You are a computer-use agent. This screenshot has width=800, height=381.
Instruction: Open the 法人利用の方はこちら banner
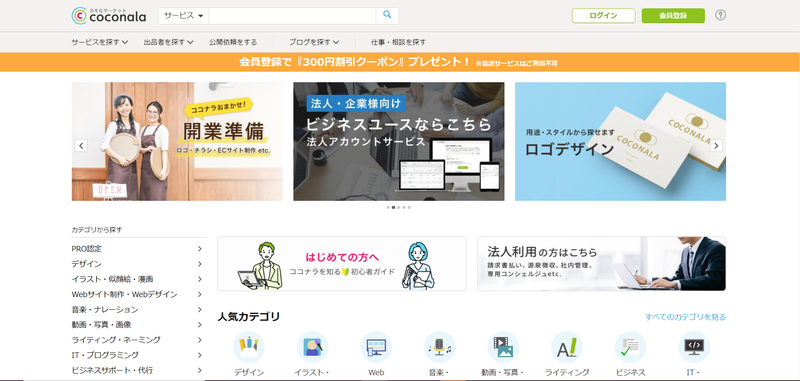[602, 264]
